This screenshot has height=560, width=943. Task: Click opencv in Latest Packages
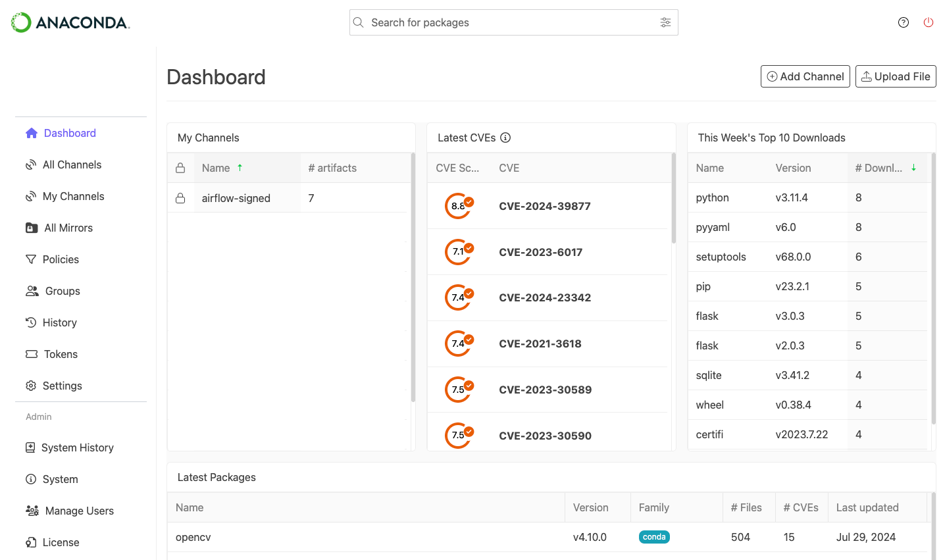pos(193,537)
